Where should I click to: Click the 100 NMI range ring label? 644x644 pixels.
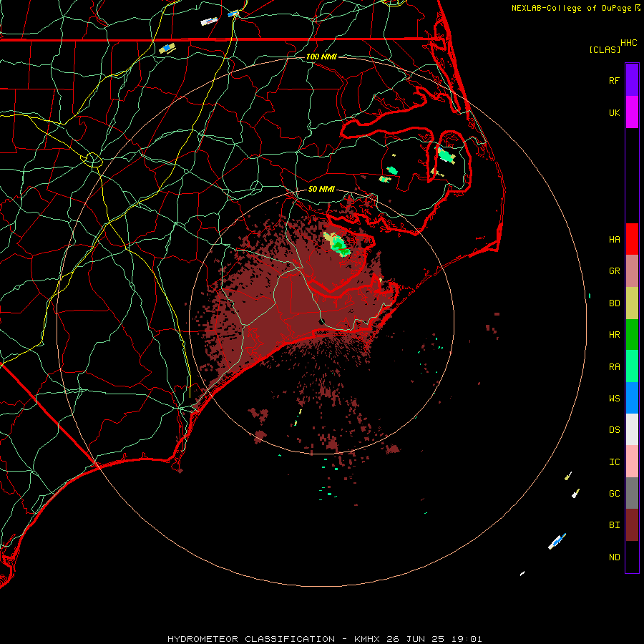[x=321, y=57]
